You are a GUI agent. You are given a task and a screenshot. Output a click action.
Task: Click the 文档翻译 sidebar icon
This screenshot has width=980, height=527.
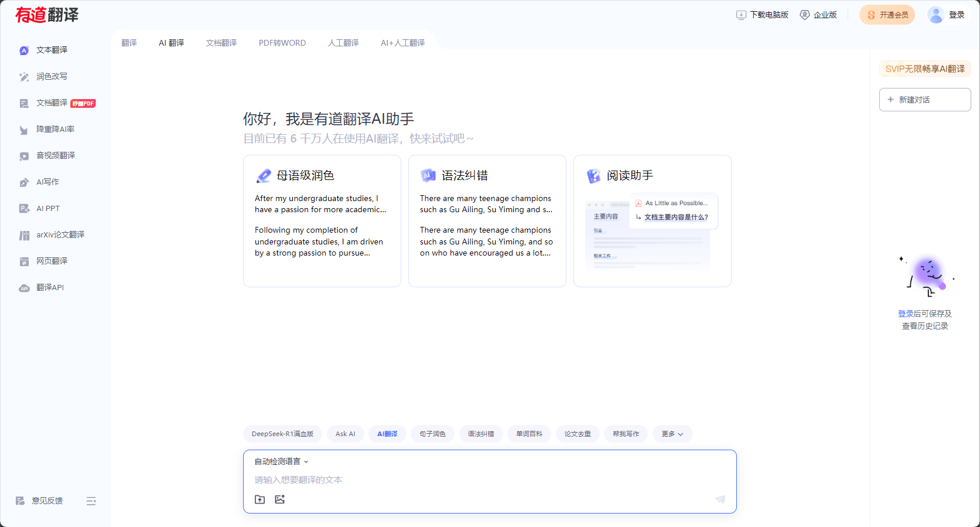click(24, 103)
